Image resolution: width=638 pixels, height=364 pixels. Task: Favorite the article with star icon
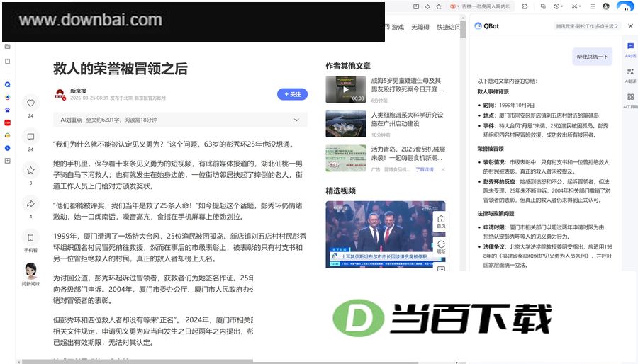pos(30,170)
